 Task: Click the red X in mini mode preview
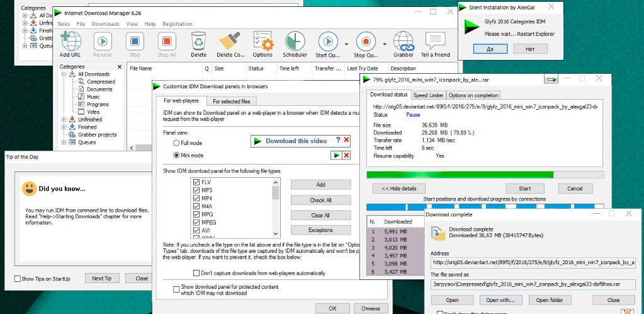point(346,155)
